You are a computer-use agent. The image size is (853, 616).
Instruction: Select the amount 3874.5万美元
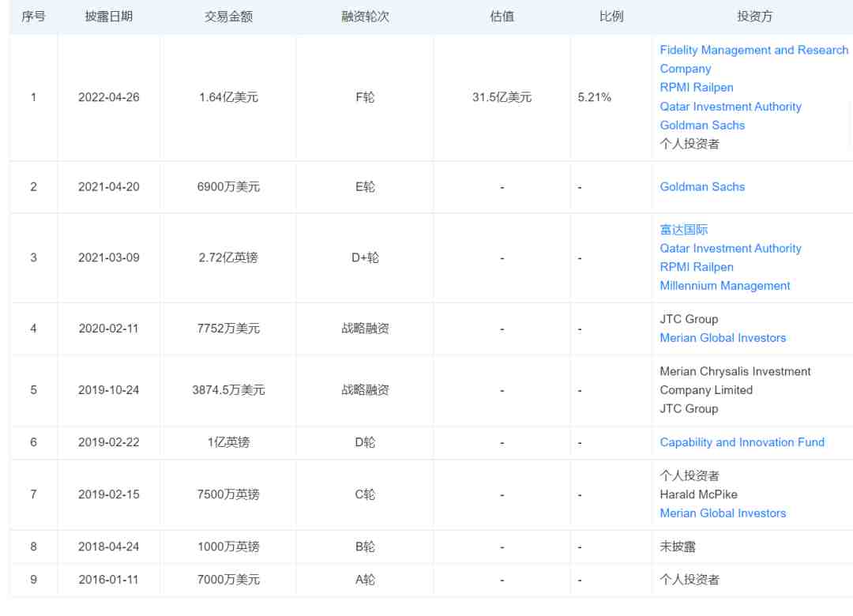pyautogui.click(x=228, y=390)
